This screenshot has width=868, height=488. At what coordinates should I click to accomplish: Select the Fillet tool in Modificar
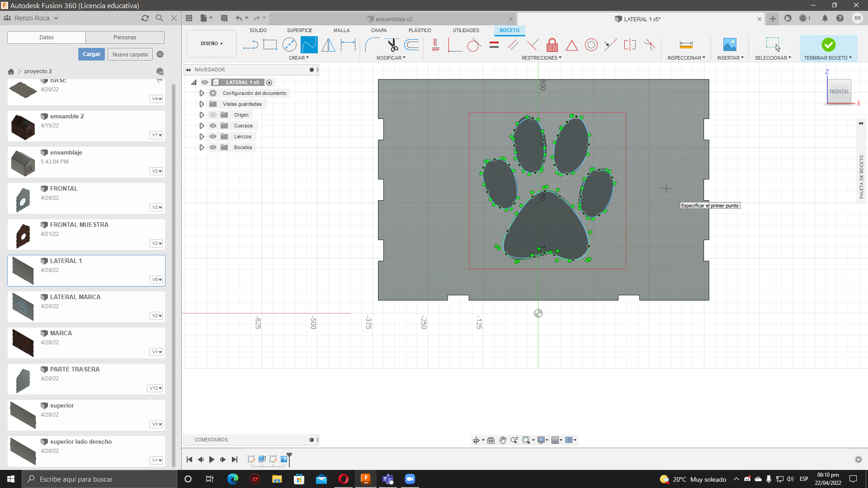click(x=372, y=45)
